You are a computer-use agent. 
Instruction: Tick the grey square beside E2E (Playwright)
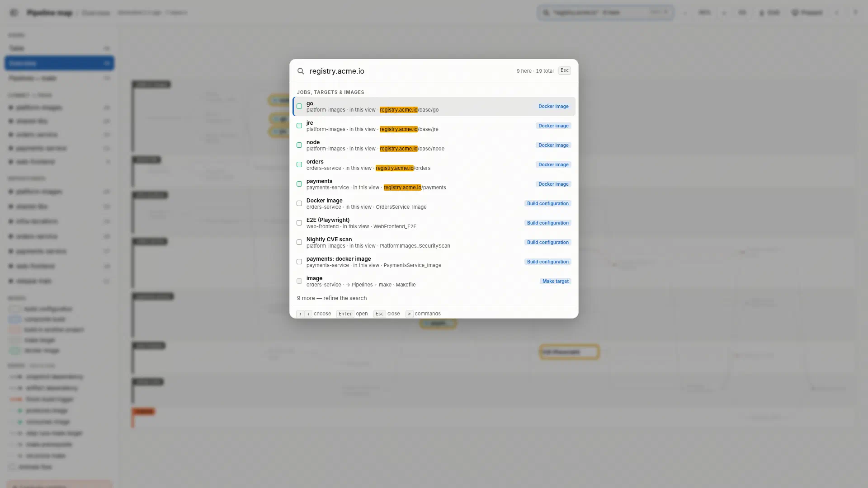(299, 223)
